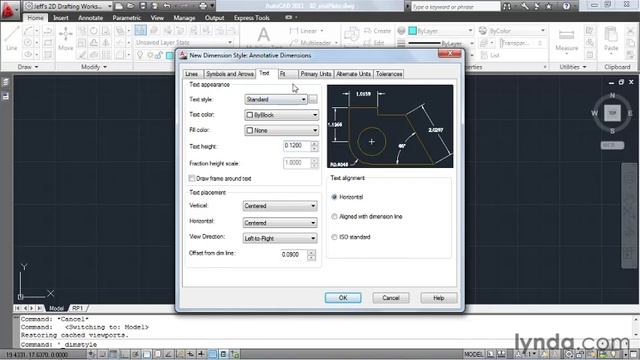Open the Unsaved Layer State dropdown
640x360 pixels.
point(184,42)
